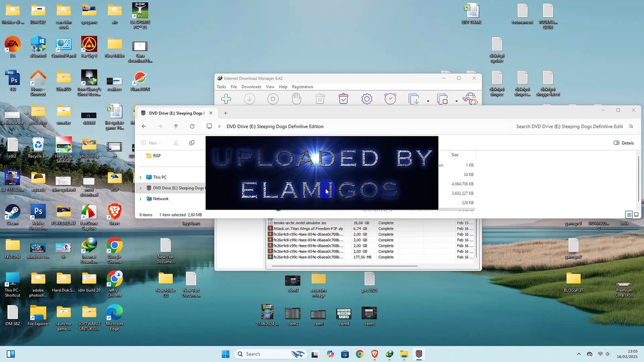Click the Delete Completed icon in IDM toolbar

pyautogui.click(x=343, y=99)
